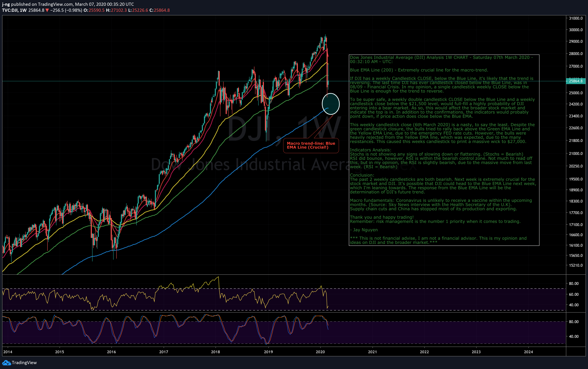Click the 2019 time axis label
This screenshot has height=369, width=588.
(268, 352)
